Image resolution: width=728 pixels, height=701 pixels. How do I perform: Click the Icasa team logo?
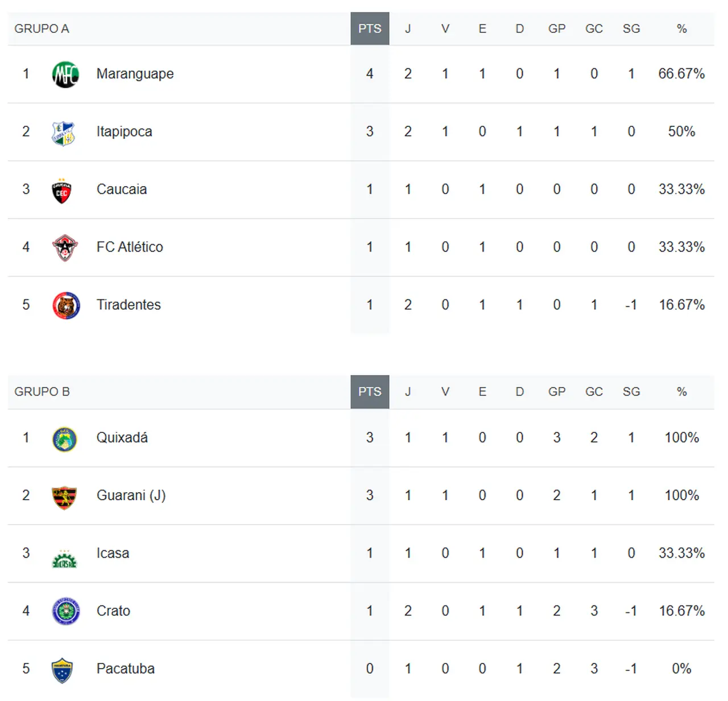(64, 559)
